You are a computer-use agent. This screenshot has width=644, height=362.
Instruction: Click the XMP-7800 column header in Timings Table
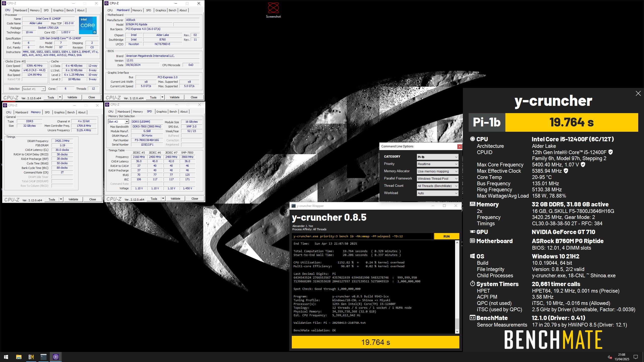point(187,153)
